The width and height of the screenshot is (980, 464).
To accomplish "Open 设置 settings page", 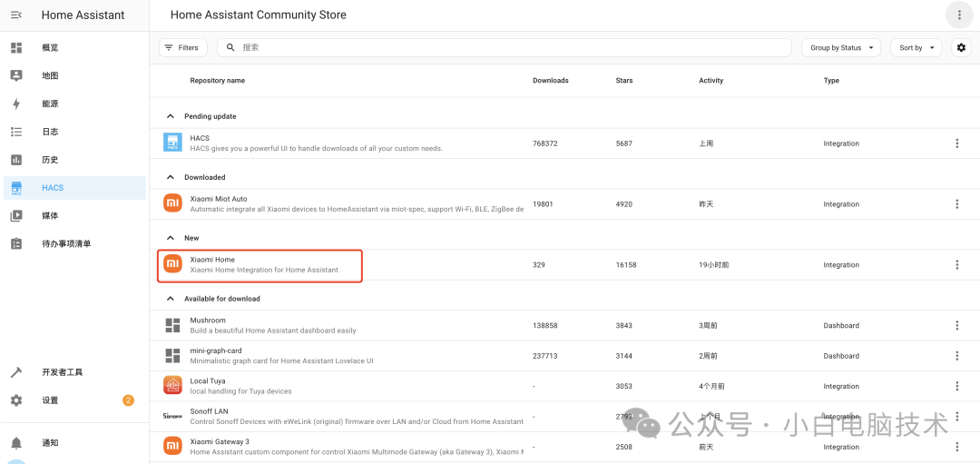I will [74, 400].
